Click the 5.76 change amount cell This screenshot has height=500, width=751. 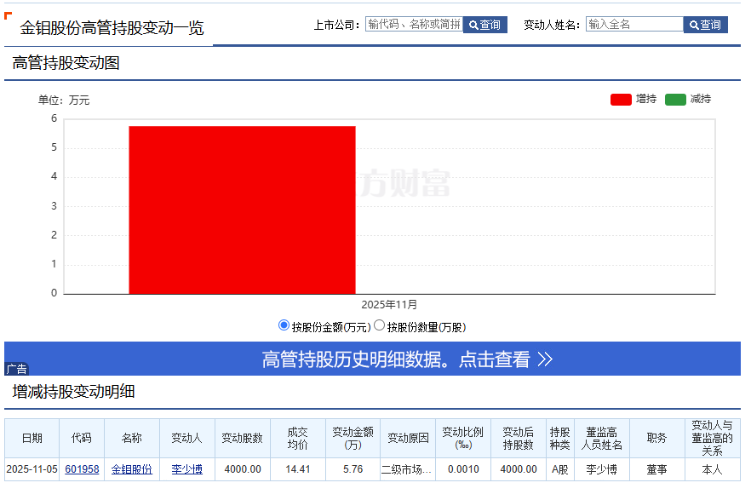click(x=353, y=469)
